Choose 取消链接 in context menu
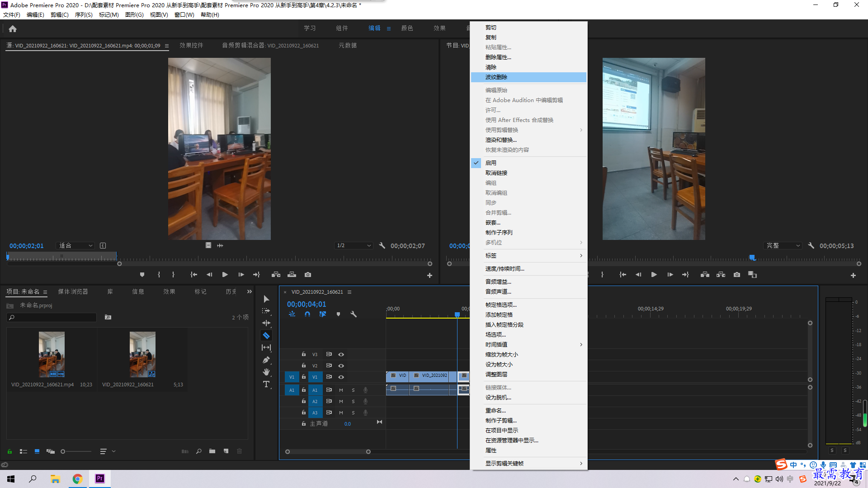868x488 pixels. (529, 173)
